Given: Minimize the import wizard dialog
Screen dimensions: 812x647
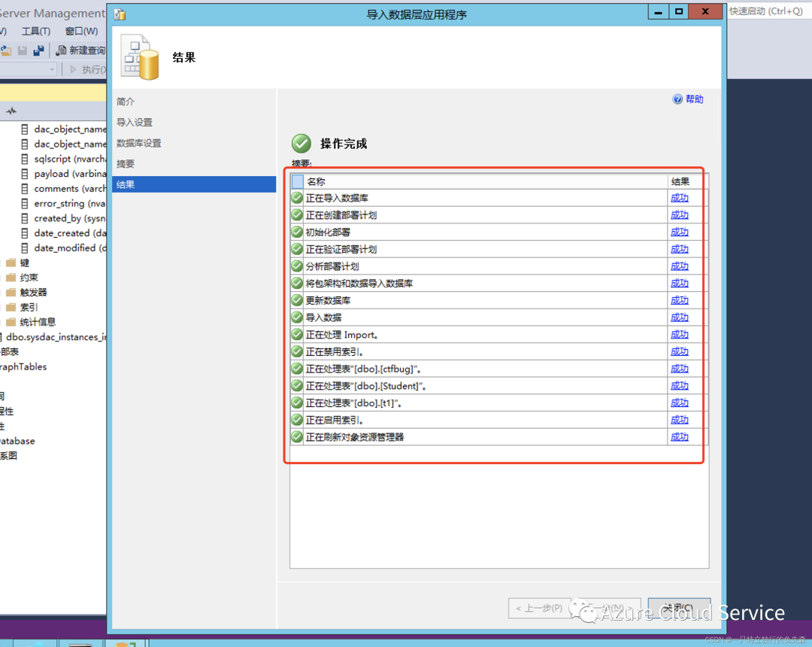Looking at the screenshot, I should (658, 11).
